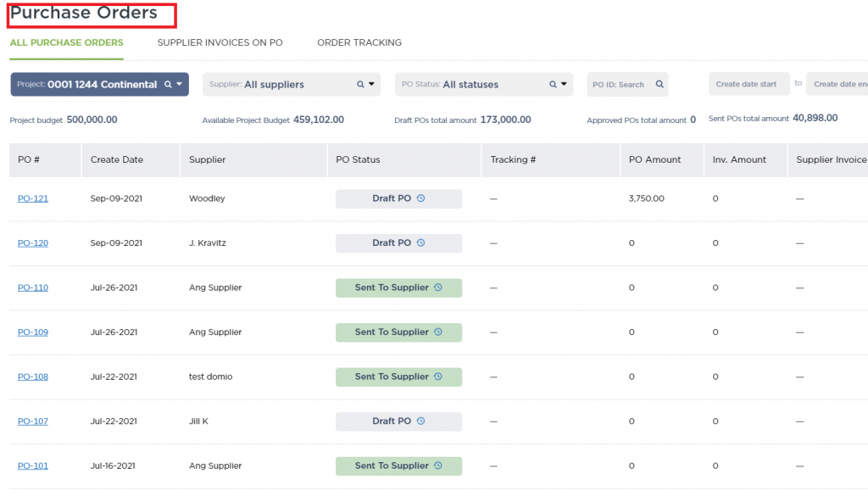Screen dimensions: 868x496
Task: Click the search icon in Supplier filter
Action: coord(359,85)
